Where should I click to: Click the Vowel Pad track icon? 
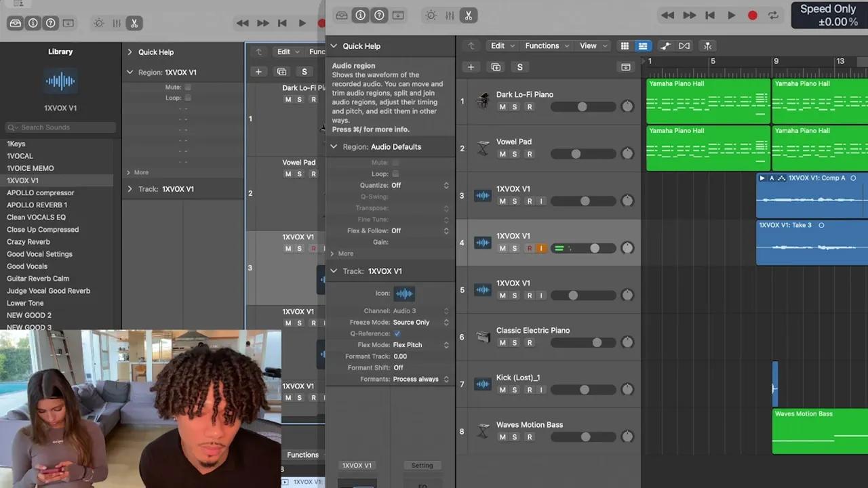tap(483, 148)
